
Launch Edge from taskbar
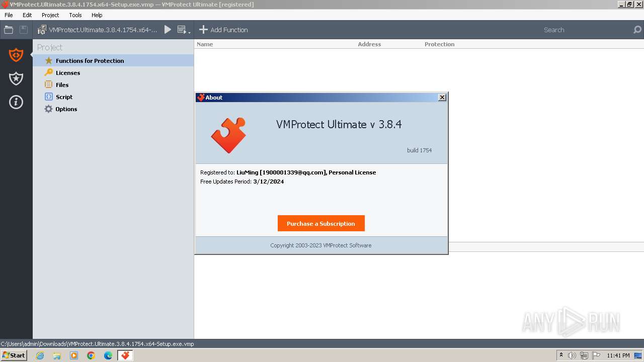coord(108,355)
